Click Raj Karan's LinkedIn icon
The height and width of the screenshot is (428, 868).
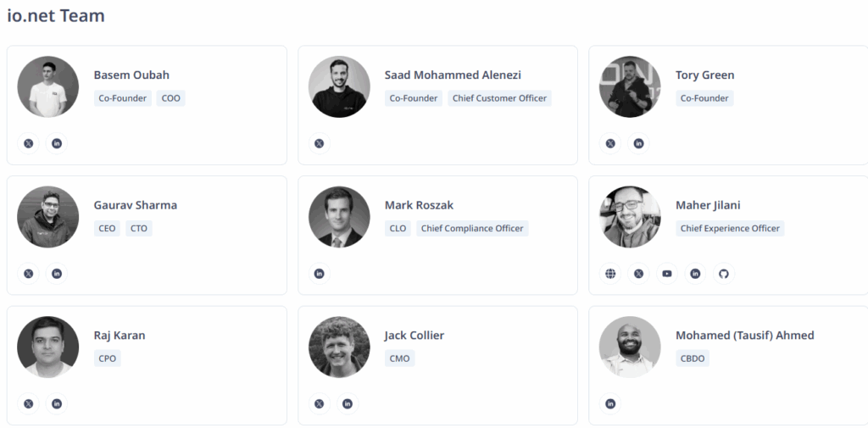point(57,403)
